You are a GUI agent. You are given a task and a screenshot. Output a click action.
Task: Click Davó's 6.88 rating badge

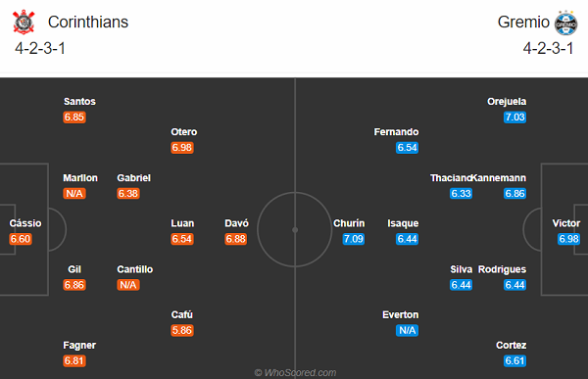click(236, 239)
